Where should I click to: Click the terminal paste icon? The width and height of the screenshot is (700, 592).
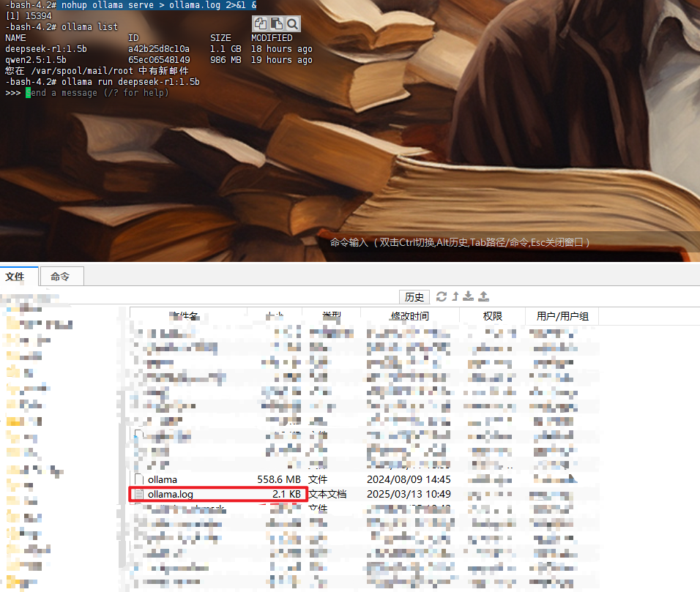pyautogui.click(x=276, y=23)
